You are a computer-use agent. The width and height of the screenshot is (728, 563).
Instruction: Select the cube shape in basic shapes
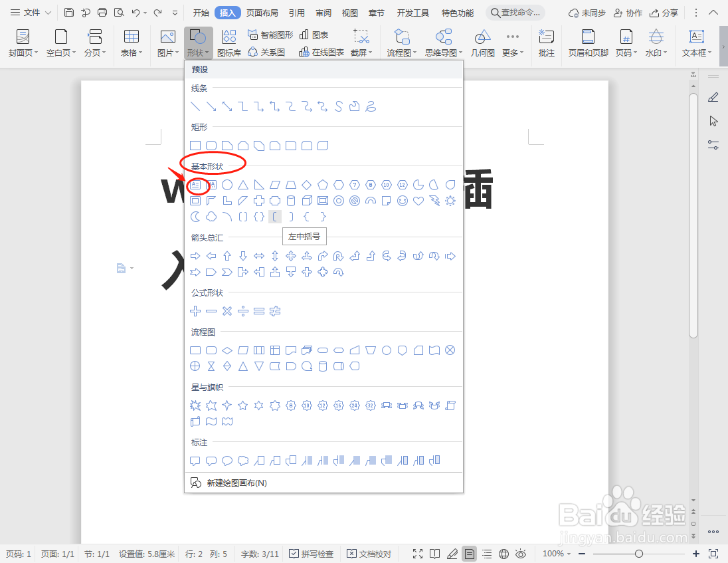click(x=307, y=201)
